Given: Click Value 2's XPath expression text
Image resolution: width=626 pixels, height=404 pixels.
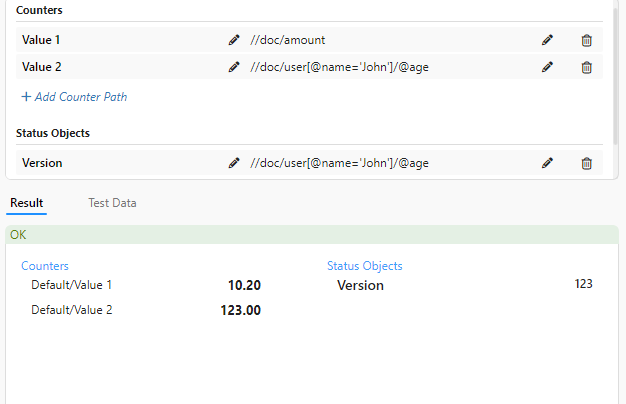Looking at the screenshot, I should click(x=339, y=67).
